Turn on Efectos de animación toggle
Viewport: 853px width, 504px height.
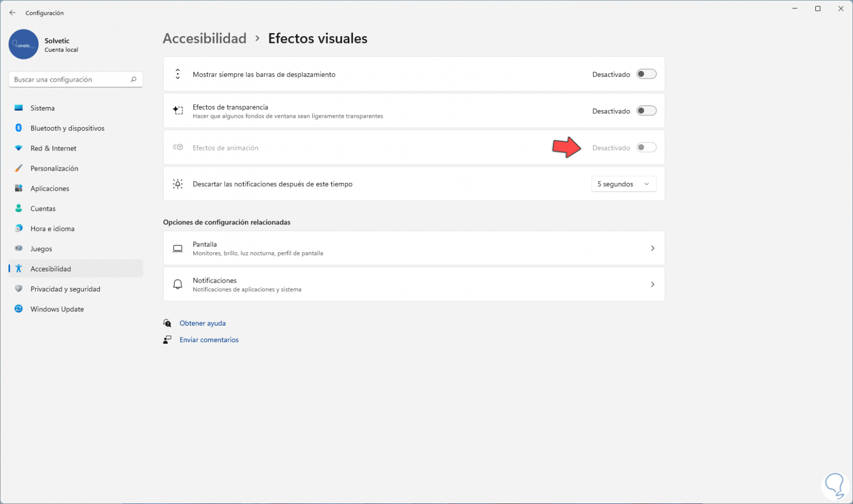click(646, 148)
